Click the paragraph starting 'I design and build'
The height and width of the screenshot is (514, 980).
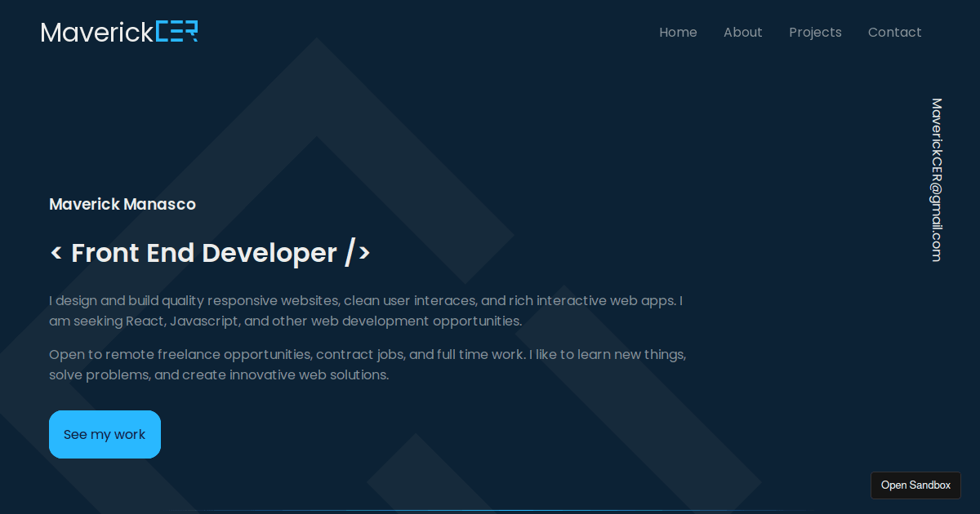coord(367,311)
